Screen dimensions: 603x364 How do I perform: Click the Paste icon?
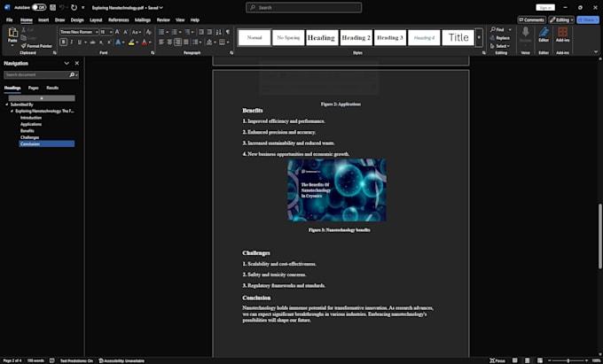tap(12, 33)
